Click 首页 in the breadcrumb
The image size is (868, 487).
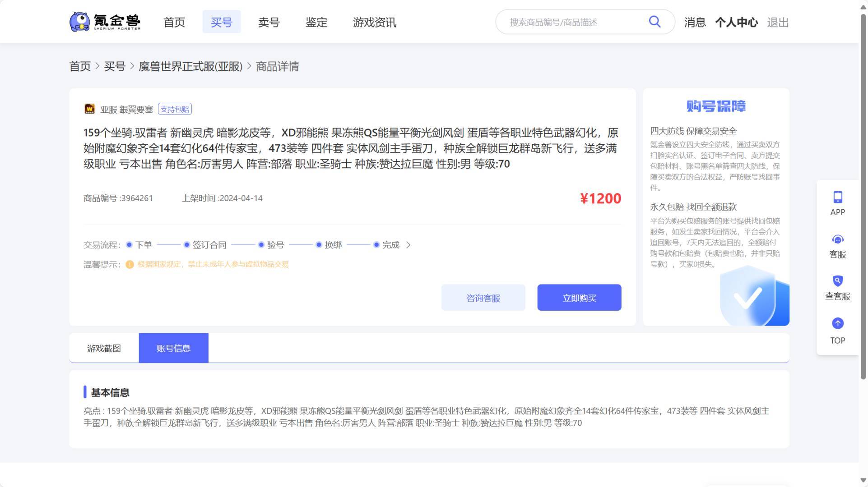(x=80, y=66)
